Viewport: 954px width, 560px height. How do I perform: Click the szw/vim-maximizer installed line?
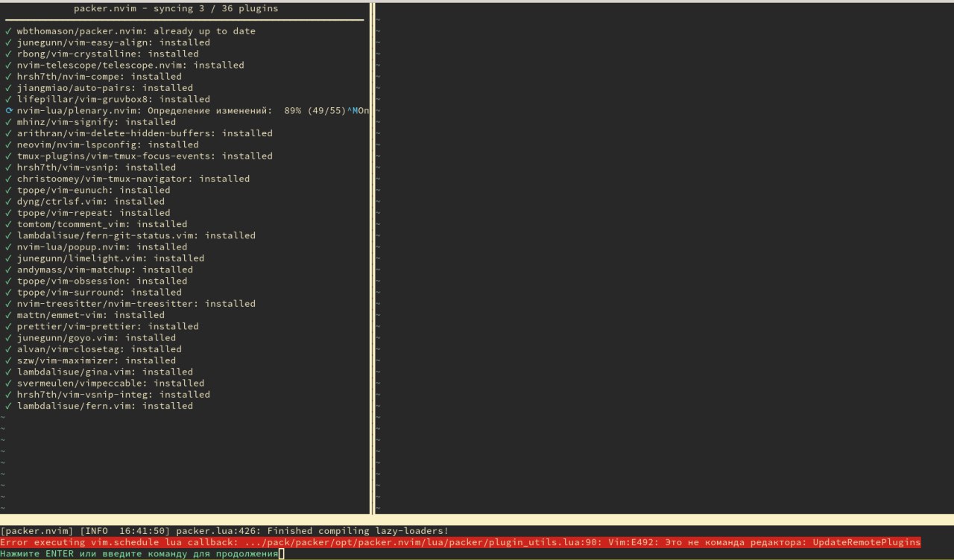click(x=90, y=360)
